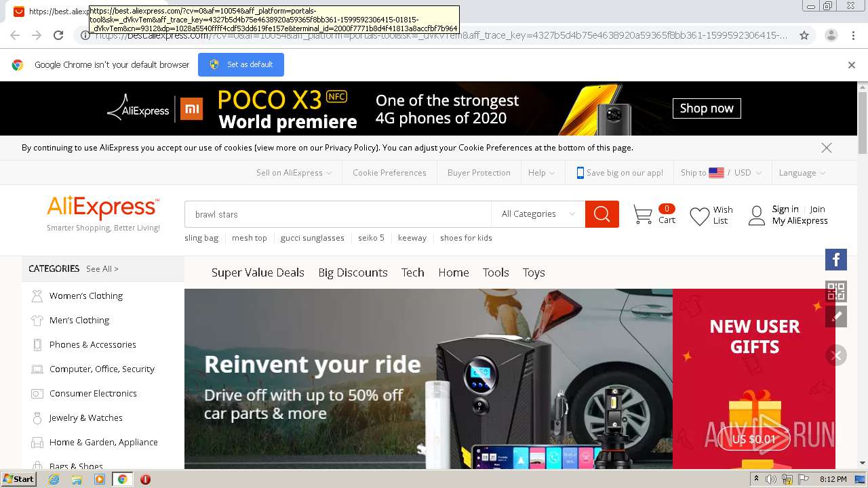868x488 pixels.
Task: Open the USD currency dropdown
Action: pyautogui.click(x=747, y=173)
